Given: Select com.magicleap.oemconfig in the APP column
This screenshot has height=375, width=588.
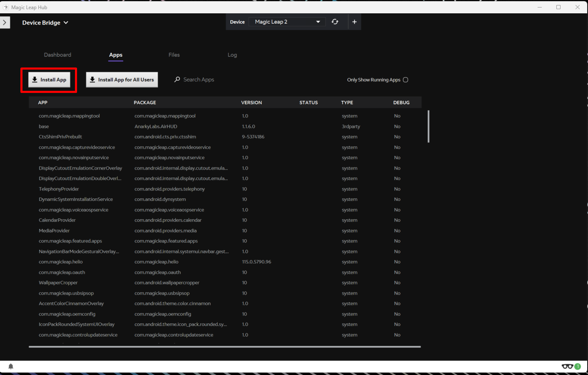Looking at the screenshot, I should point(67,314).
